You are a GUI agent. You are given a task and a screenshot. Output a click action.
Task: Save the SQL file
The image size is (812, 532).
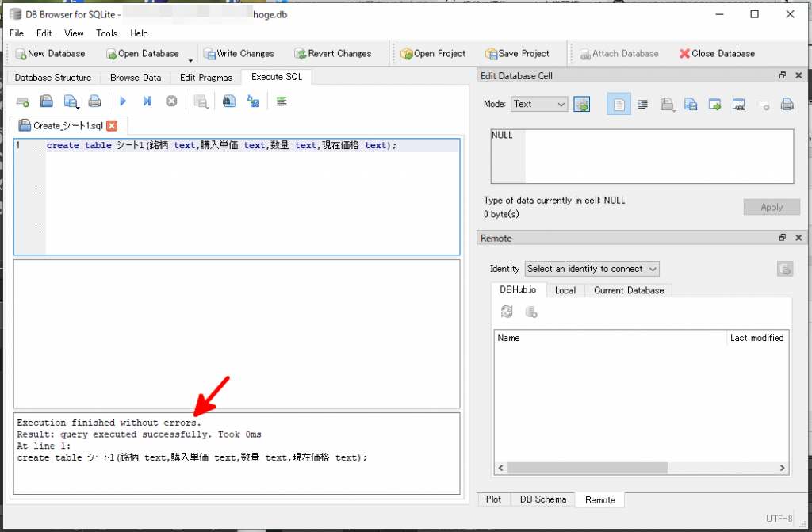pyautogui.click(x=71, y=101)
